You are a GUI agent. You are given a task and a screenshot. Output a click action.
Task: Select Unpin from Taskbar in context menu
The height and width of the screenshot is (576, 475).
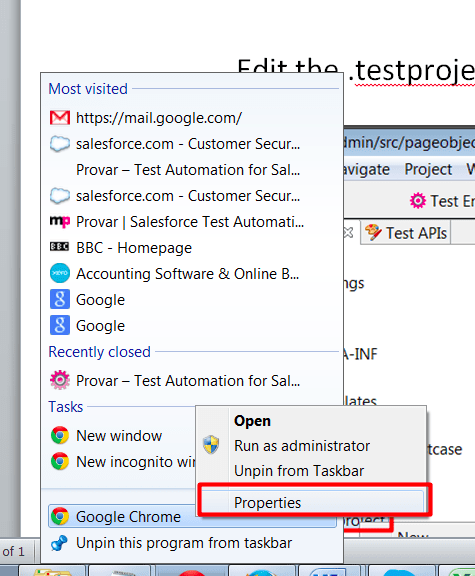coord(299,471)
